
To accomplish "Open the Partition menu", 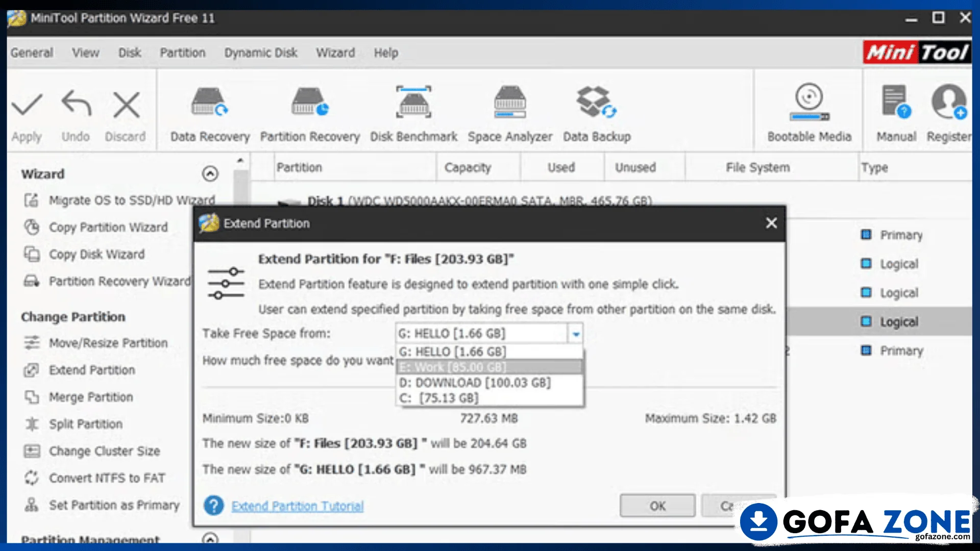I will coord(182,53).
